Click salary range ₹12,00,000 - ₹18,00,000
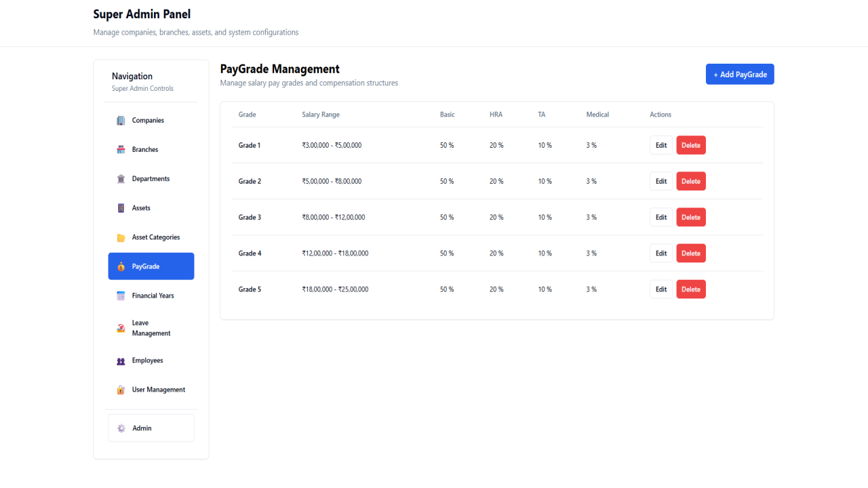This screenshot has height=488, width=868. tap(335, 253)
